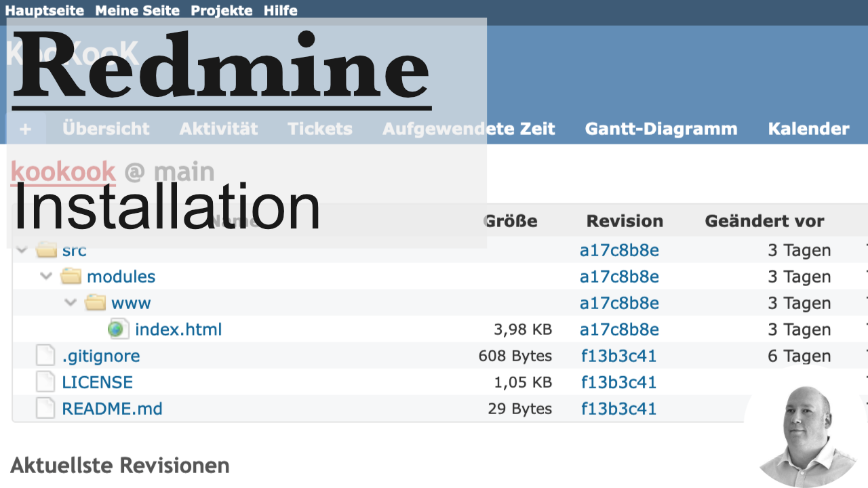Collapse the modules folder tree node

click(x=45, y=277)
